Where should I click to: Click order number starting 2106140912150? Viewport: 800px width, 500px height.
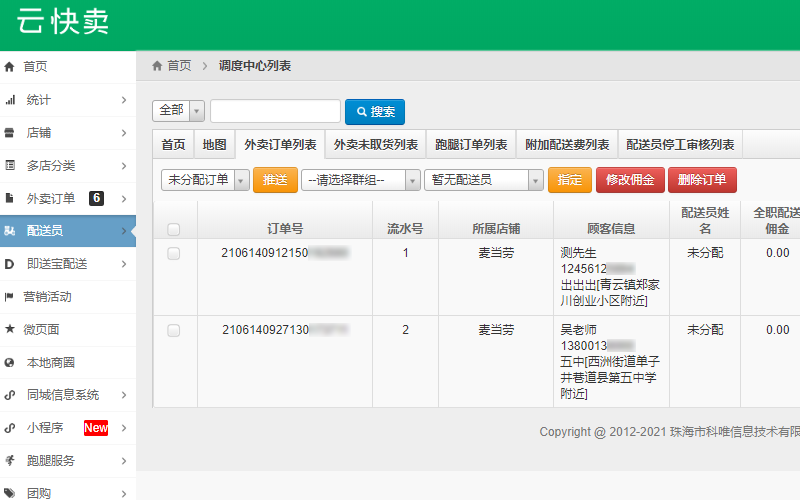[285, 253]
